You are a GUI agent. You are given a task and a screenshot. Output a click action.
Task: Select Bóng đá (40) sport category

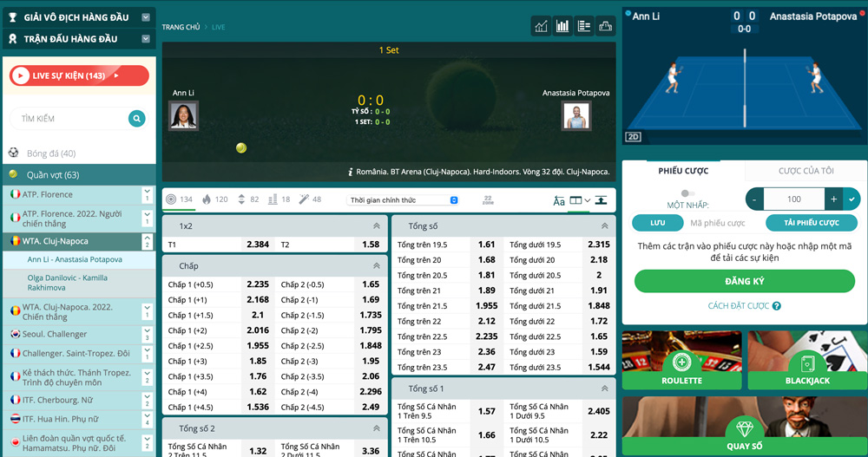pos(79,153)
